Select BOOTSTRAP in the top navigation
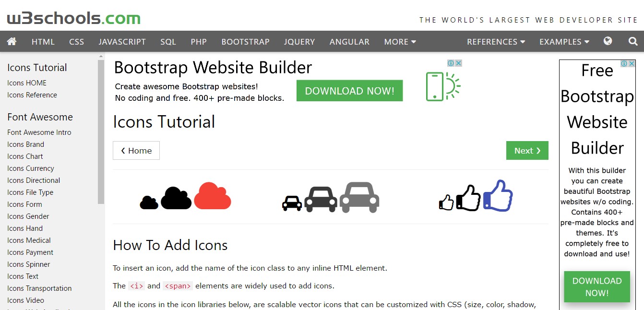 245,41
